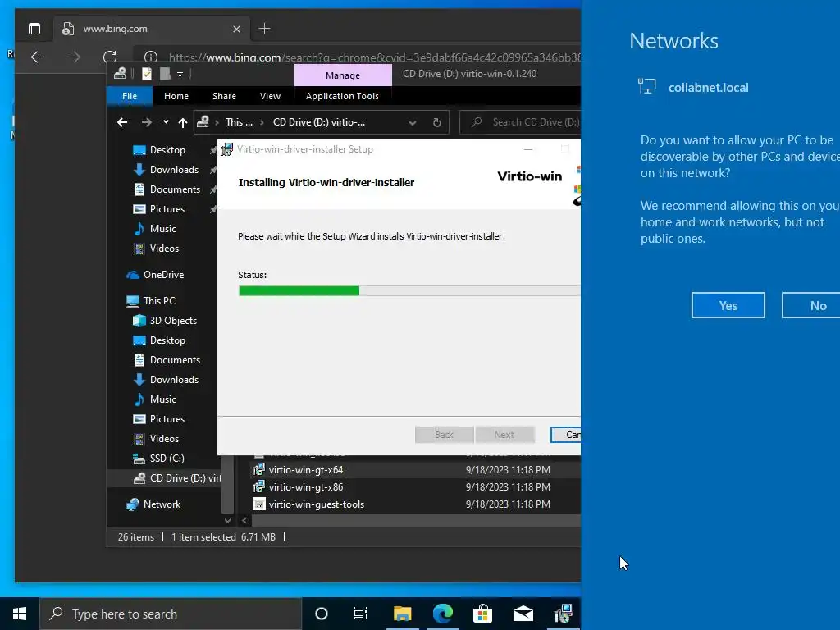Click the CD Drive (D:) breadcrumb segment
Viewport: 840px width, 630px height.
pyautogui.click(x=319, y=122)
